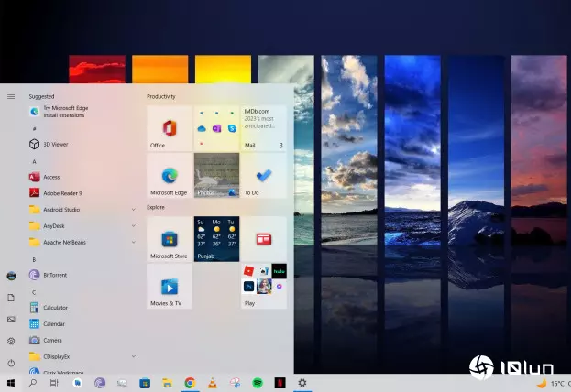Open Documents from the Start sidebar

(11, 298)
